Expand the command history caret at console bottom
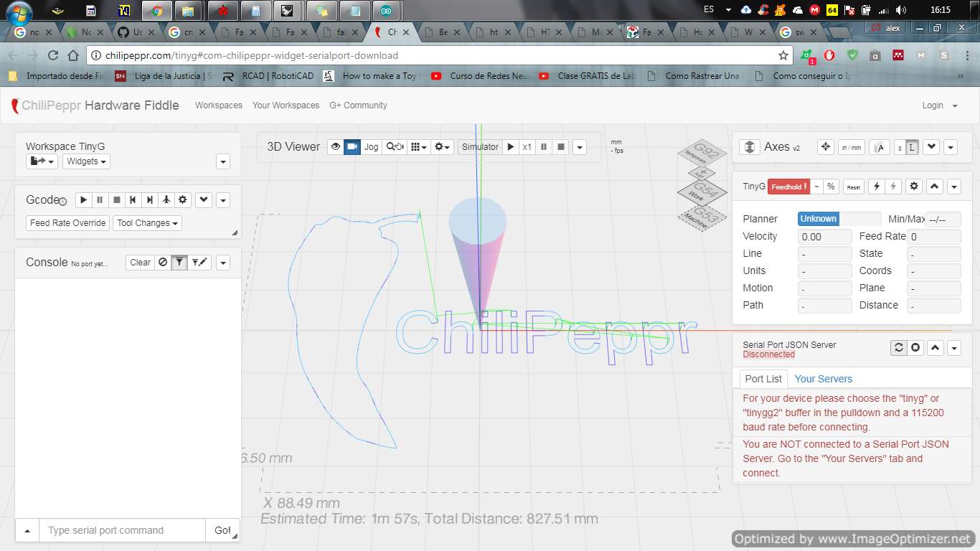 point(27,530)
